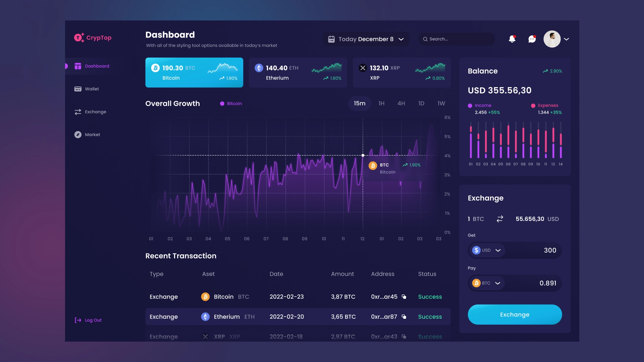Click the swap arrows between BTC and USD

(500, 219)
